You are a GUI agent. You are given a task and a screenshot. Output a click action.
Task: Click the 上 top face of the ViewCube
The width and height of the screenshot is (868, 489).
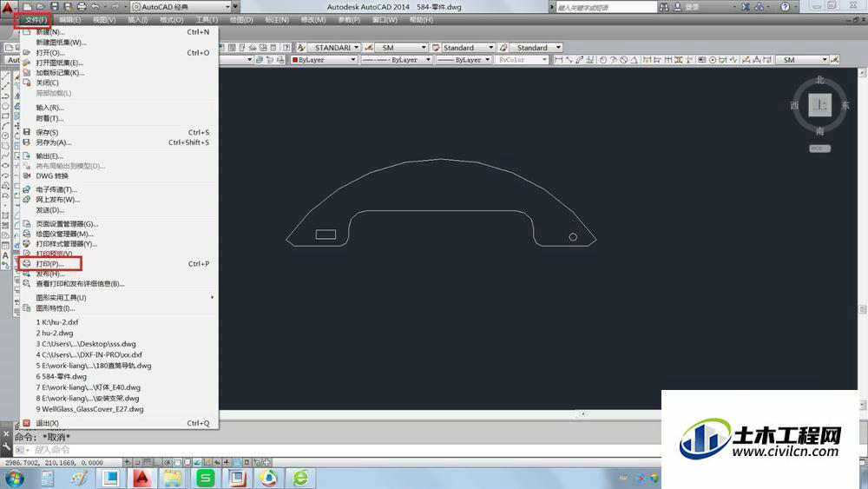coord(820,105)
